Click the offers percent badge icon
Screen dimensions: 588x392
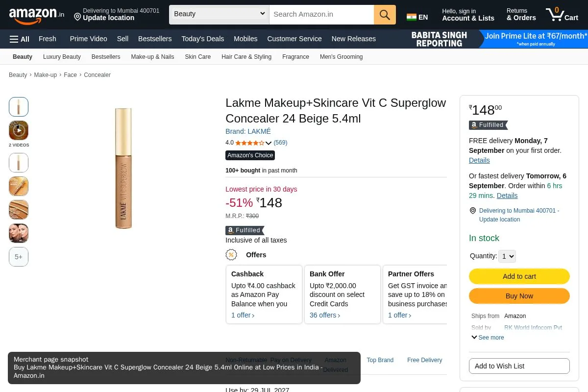coord(231,255)
